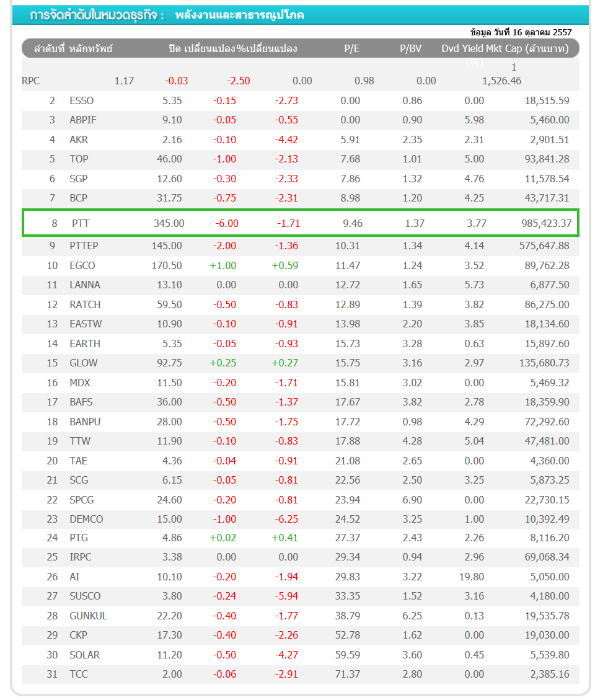Open the SOLAR stock symbol
Image resolution: width=595 pixels, height=700 pixels.
click(84, 655)
